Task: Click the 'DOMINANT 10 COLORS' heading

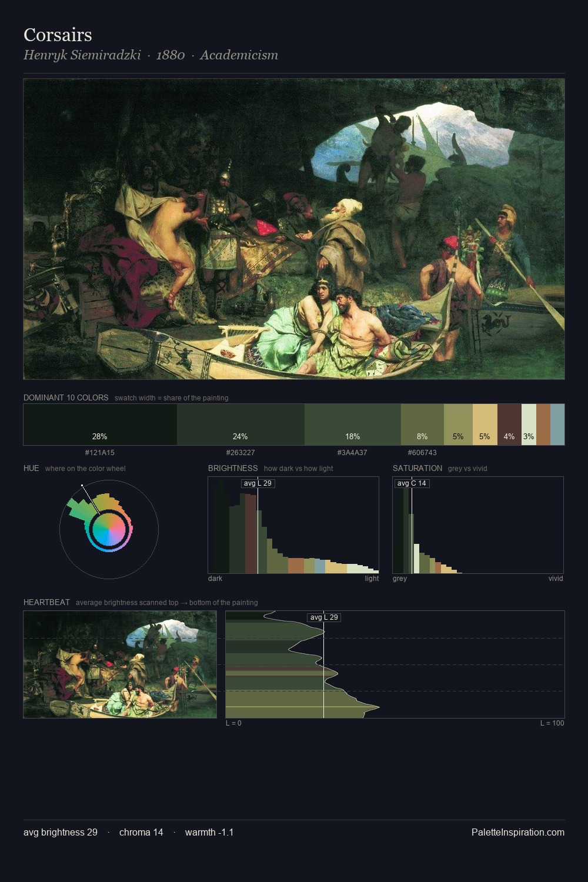Action: 66,397
